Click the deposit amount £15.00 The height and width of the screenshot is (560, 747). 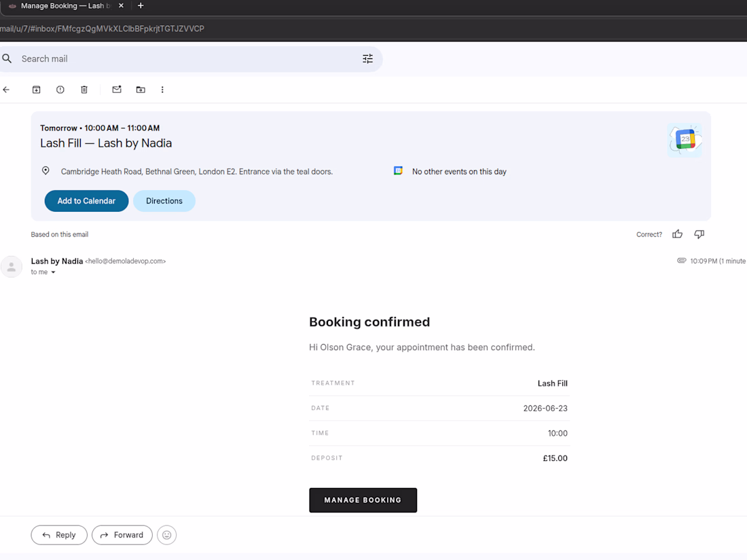tap(555, 458)
